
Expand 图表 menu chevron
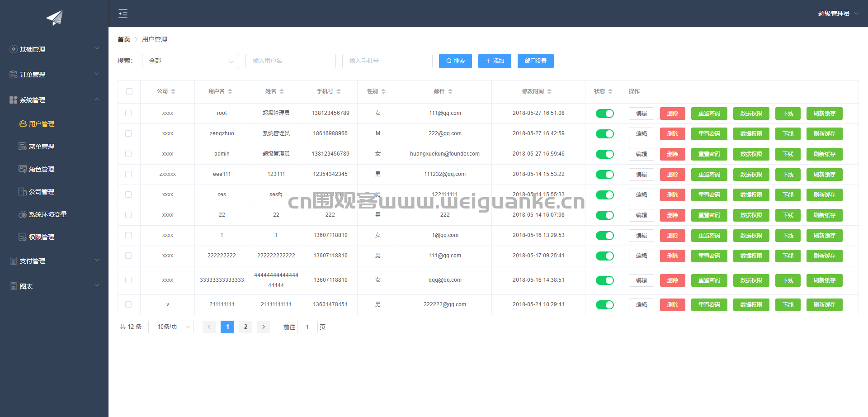97,285
